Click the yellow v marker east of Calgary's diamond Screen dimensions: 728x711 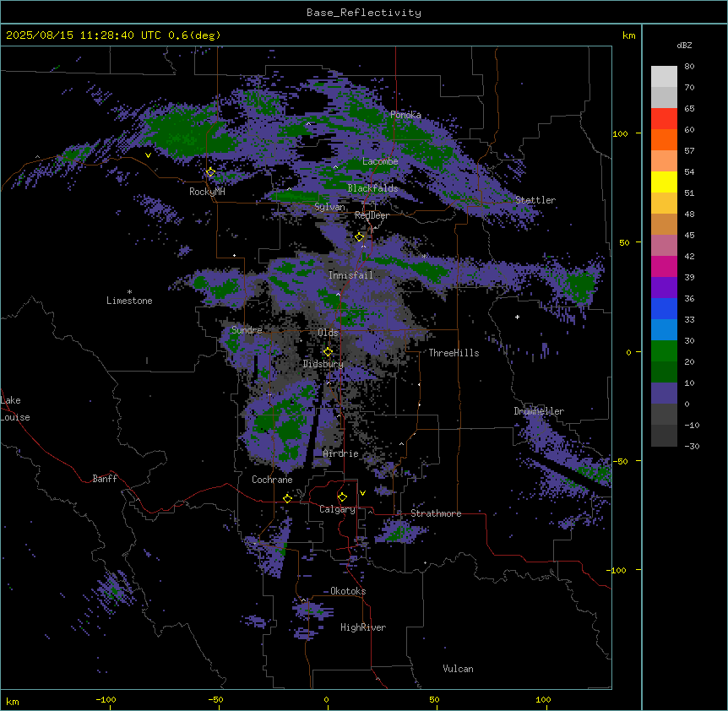tap(362, 493)
